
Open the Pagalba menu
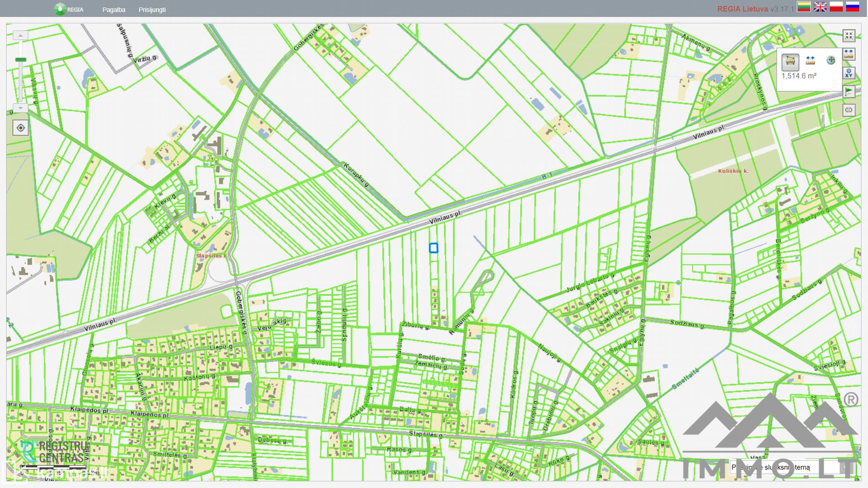[114, 10]
